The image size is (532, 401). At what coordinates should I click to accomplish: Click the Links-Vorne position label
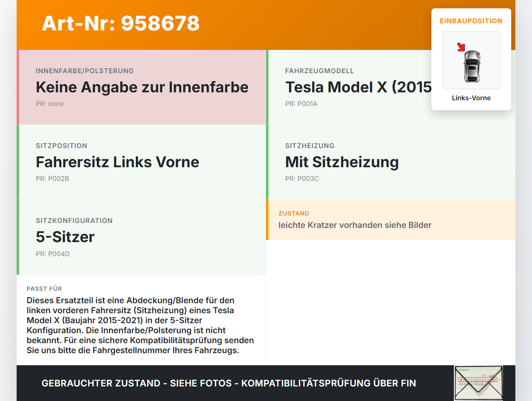click(471, 98)
